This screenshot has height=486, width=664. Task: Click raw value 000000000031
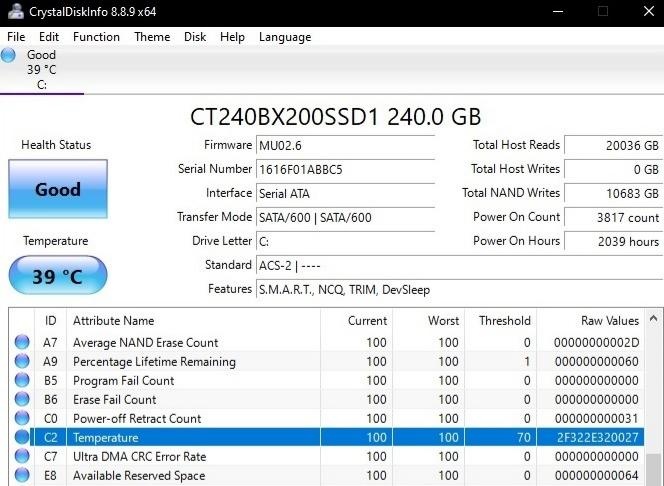pyautogui.click(x=596, y=418)
